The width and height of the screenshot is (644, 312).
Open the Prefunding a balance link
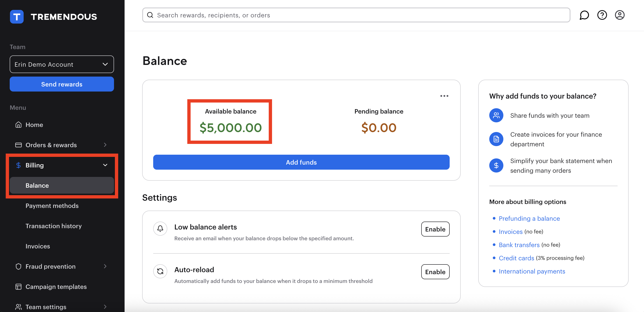tap(529, 218)
